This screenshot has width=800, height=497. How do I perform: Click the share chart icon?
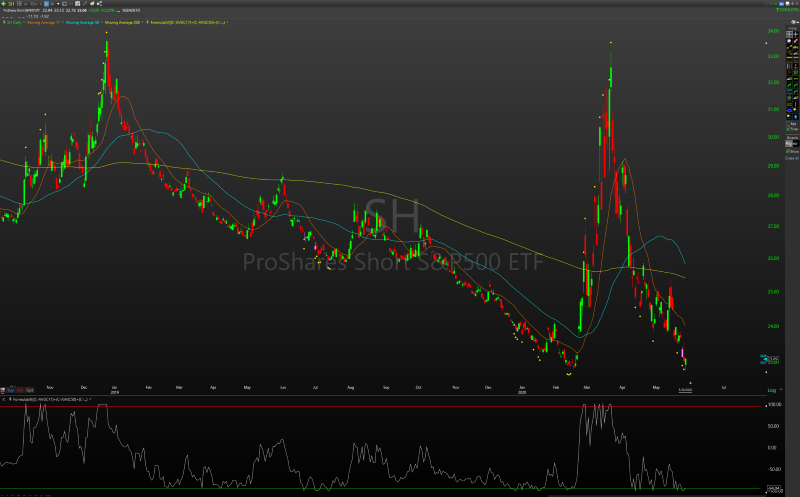(99, 4)
